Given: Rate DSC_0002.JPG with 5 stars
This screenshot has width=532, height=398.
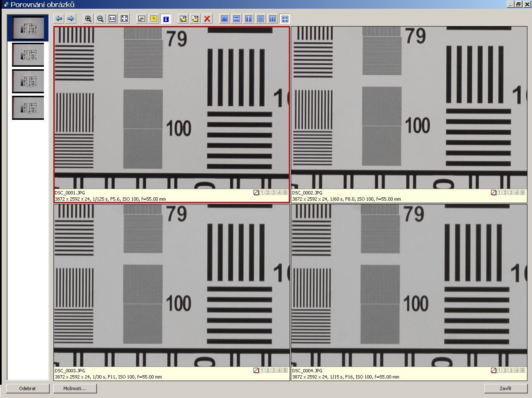Looking at the screenshot, I should 522,192.
